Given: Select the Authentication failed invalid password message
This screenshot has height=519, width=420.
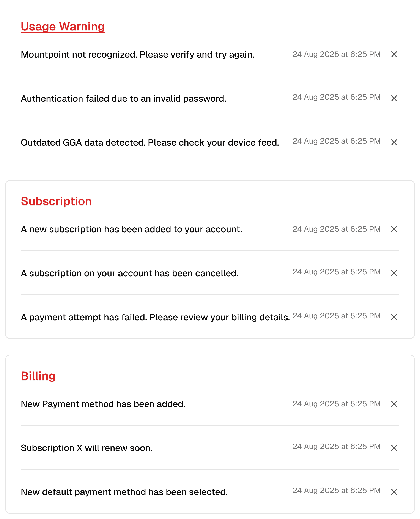Looking at the screenshot, I should pyautogui.click(x=124, y=99).
